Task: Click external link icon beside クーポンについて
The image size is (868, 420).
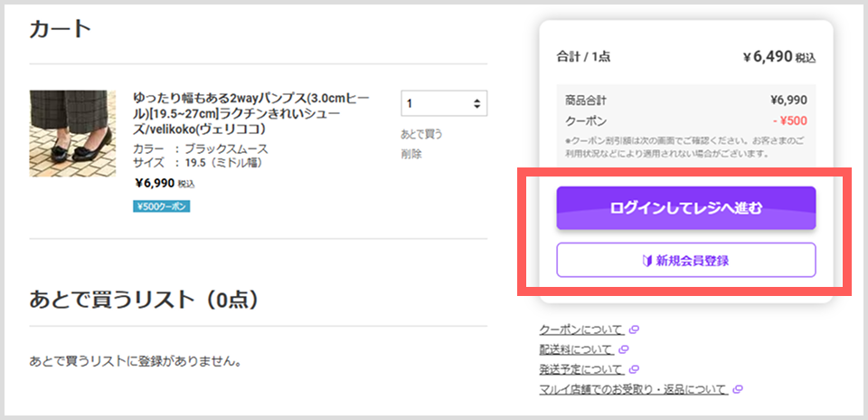Action: pyautogui.click(x=635, y=329)
